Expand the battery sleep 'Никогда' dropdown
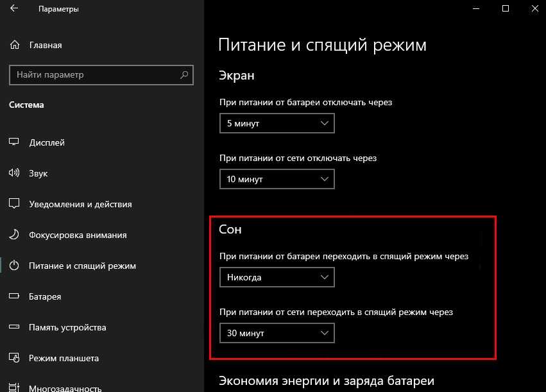546x392 pixels. pos(277,278)
